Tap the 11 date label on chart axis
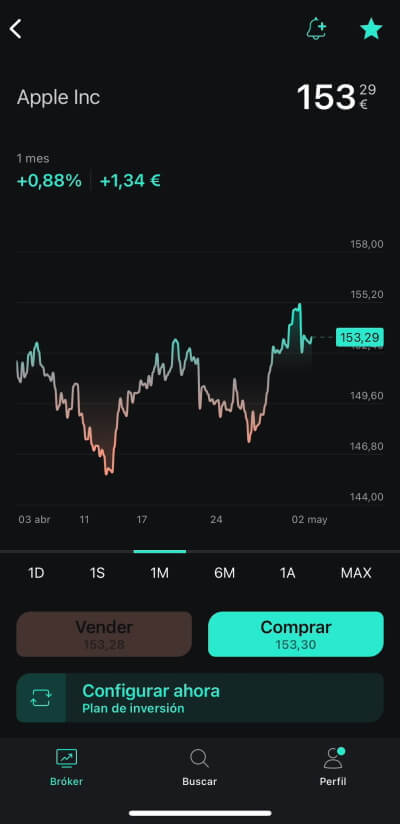 click(84, 520)
